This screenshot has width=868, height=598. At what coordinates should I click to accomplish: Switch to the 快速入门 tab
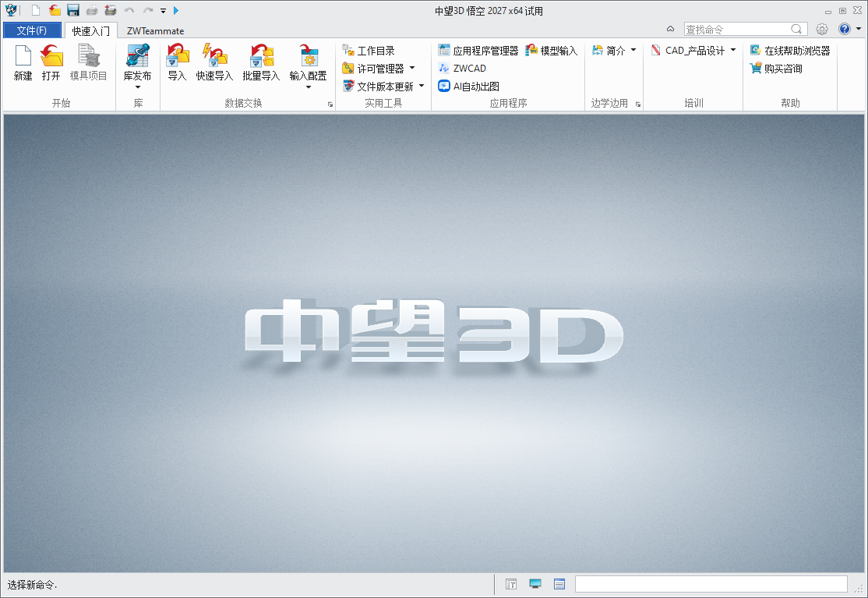[x=91, y=31]
